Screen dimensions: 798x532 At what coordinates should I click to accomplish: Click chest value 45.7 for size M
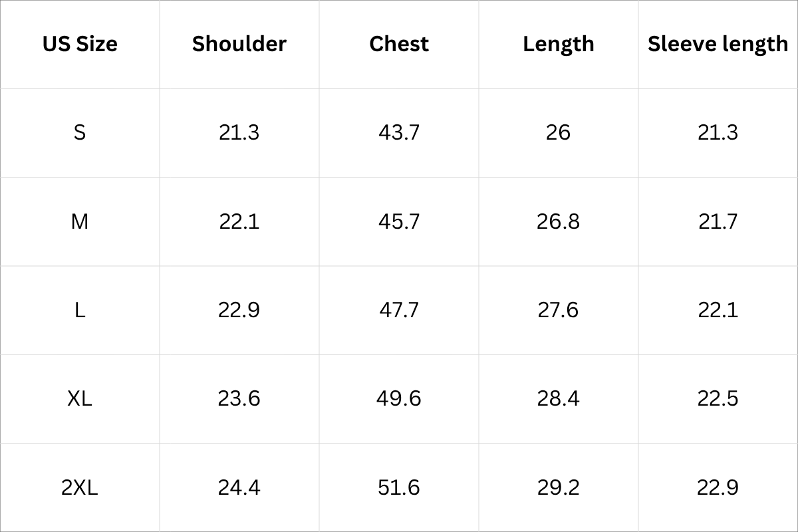(399, 221)
